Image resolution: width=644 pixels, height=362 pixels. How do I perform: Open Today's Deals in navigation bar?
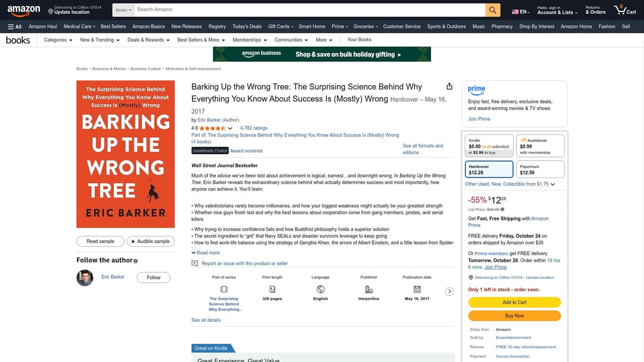[247, 26]
